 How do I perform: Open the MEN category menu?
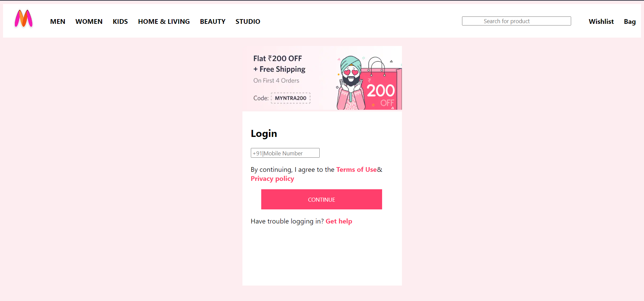coord(57,21)
